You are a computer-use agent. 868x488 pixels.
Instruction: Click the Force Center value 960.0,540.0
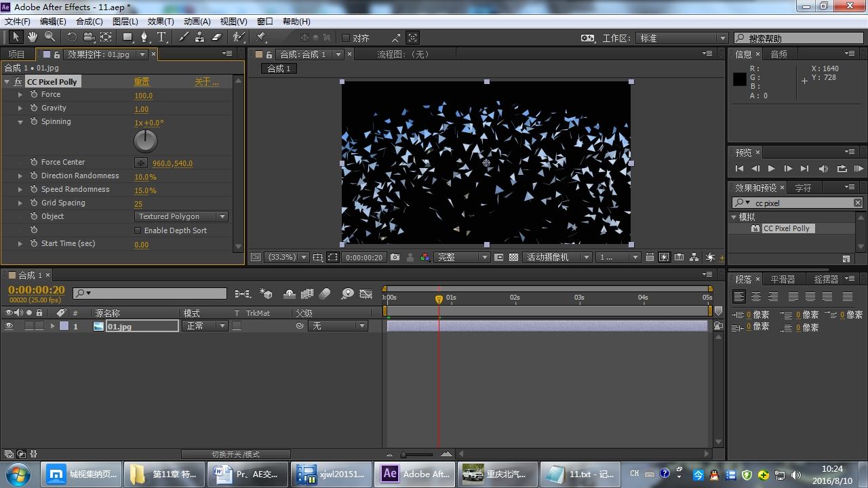click(x=172, y=163)
